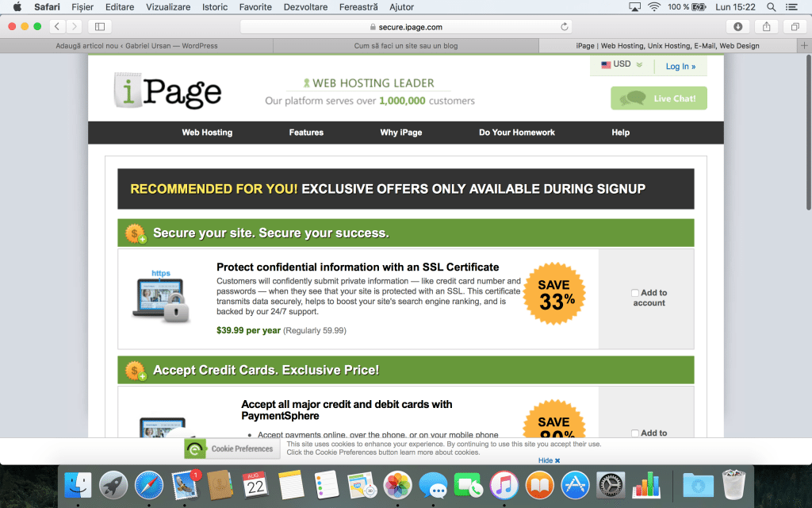
Task: Open Calendar from the Dock
Action: pyautogui.click(x=255, y=486)
